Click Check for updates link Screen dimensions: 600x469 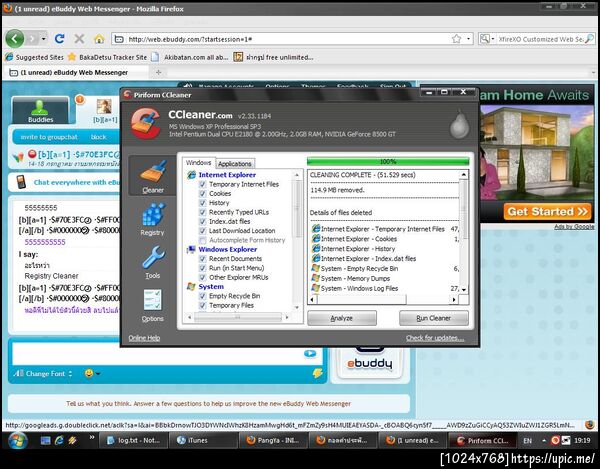click(435, 338)
